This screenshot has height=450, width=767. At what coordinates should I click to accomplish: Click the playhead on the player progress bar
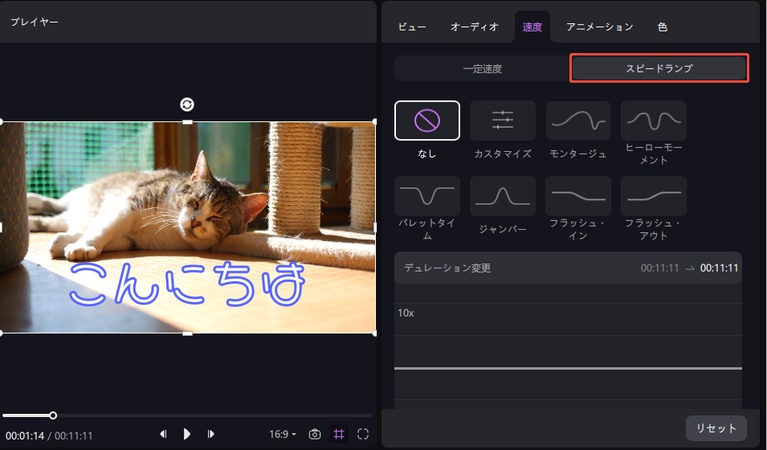click(53, 415)
